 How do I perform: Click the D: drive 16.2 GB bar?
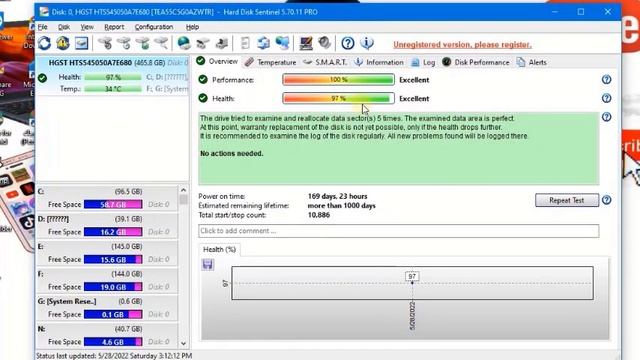(x=113, y=232)
